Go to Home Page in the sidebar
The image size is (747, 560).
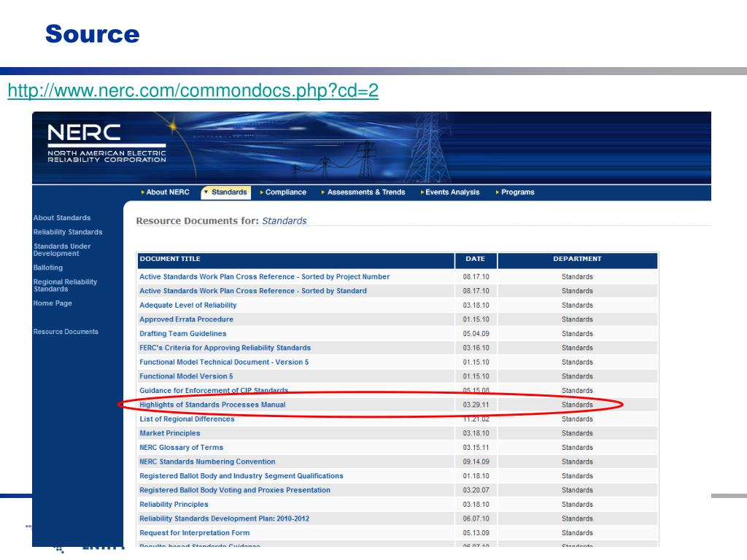point(53,303)
